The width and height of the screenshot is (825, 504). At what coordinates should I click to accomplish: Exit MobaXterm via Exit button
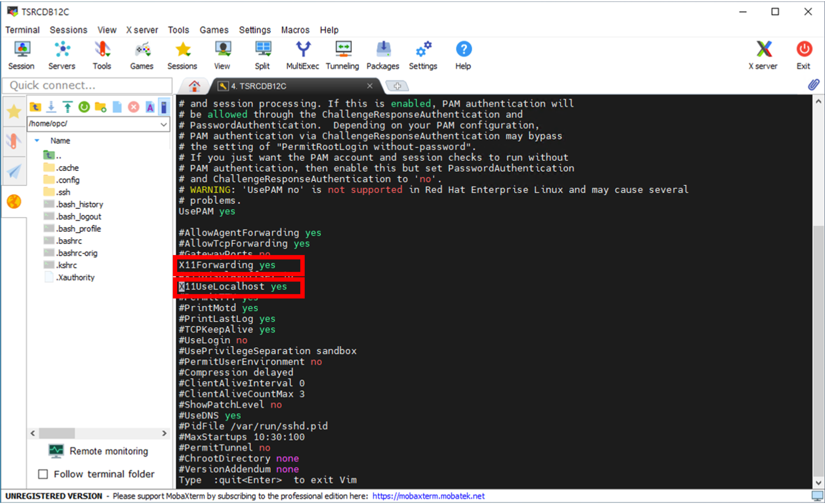[x=804, y=55]
